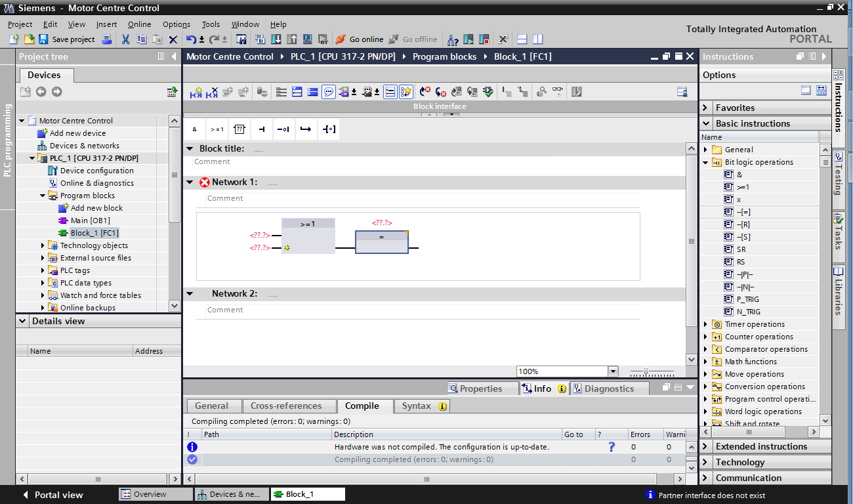Insert negation from favorites bar
853x504 pixels.
tap(284, 129)
